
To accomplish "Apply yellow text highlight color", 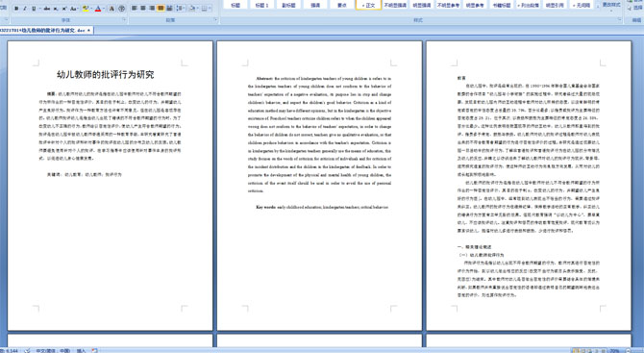I will (86, 9).
